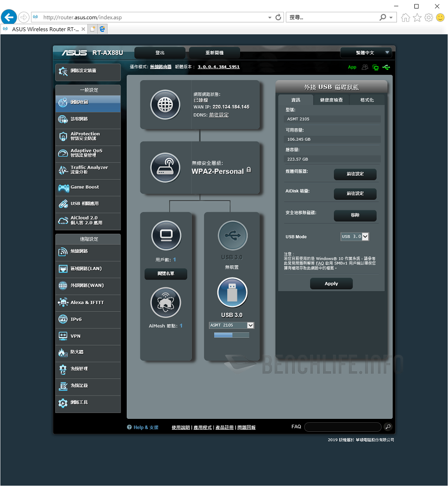Viewport: 448px width, 486px height.
Task: Open the 無線路由器 operation mode link
Action: click(160, 67)
